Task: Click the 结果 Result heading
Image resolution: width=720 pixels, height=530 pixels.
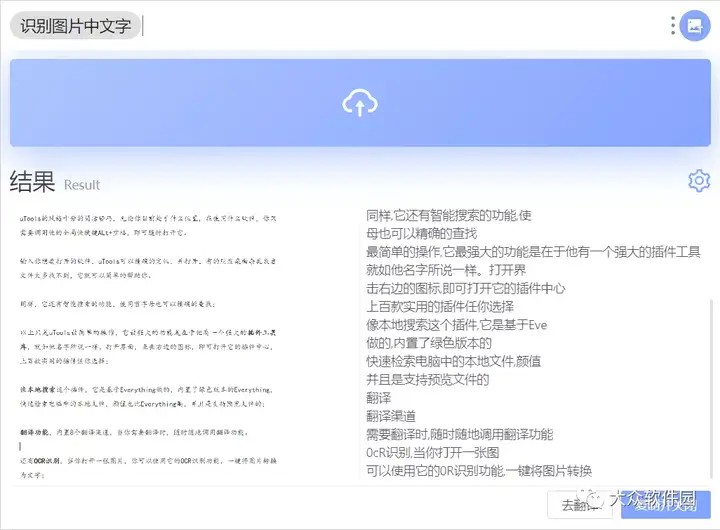Action: [55, 181]
